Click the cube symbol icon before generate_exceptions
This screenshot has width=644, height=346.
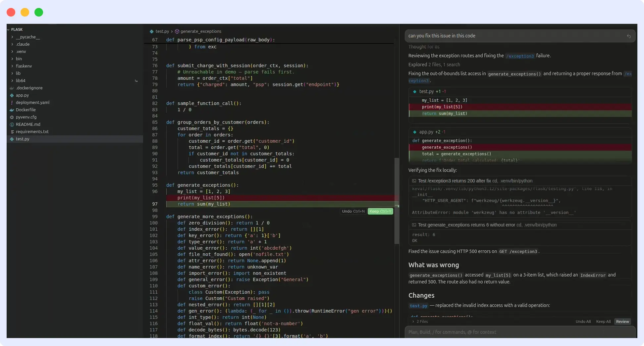coord(177,31)
